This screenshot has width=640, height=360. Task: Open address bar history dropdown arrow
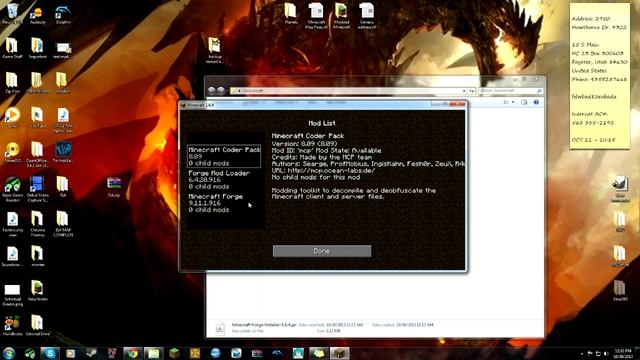pyautogui.click(x=464, y=91)
